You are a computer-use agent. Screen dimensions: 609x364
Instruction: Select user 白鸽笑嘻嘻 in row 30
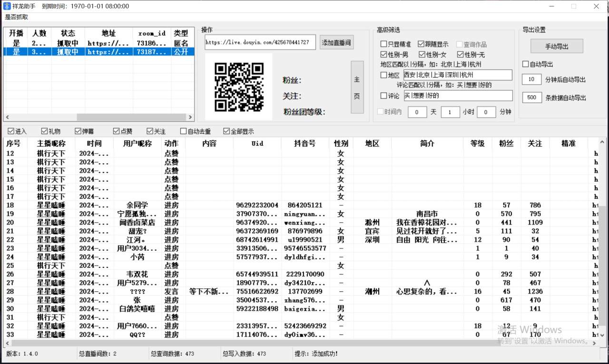click(137, 308)
